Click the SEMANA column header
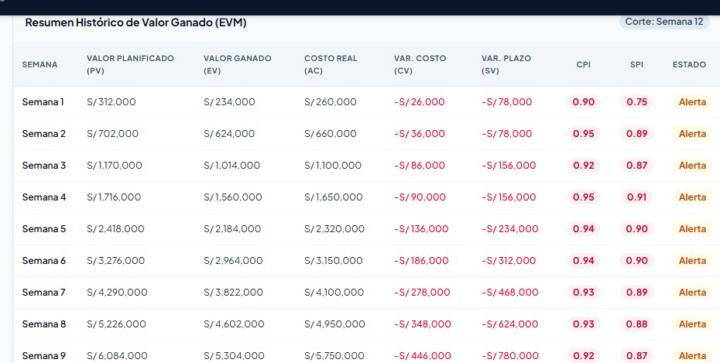 (x=39, y=65)
